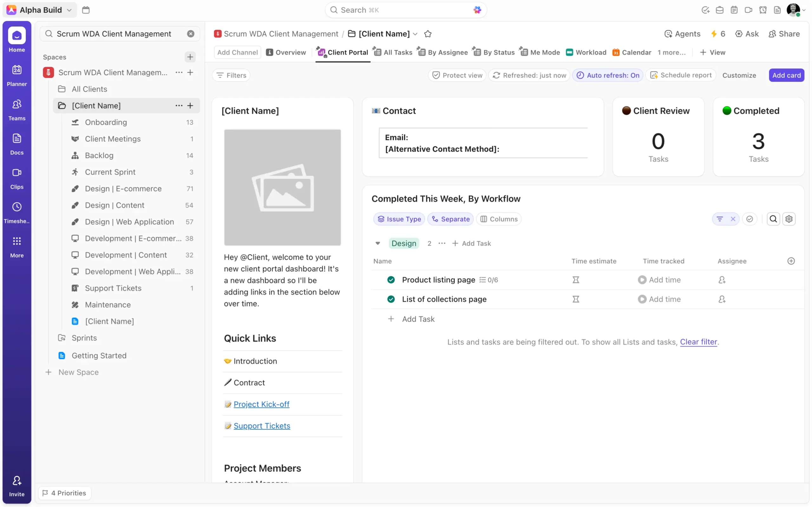Open settings gear in Completed This Week card
Screen dimensions: 812x507
point(789,219)
